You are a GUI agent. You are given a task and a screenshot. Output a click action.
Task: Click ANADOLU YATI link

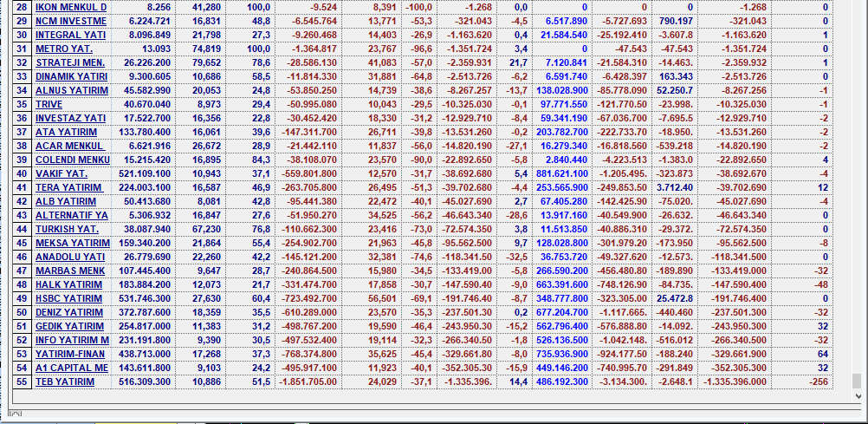pos(70,257)
